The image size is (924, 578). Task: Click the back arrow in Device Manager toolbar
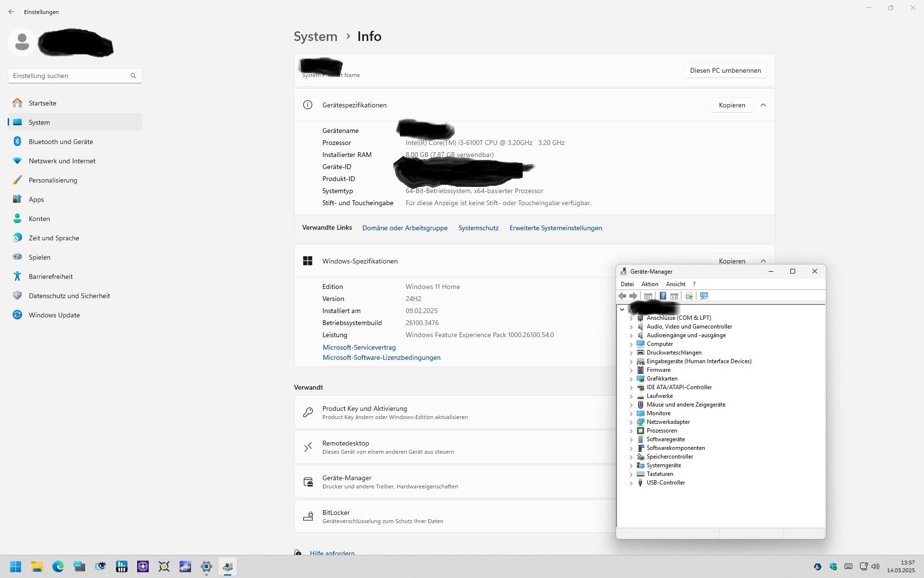[x=622, y=296]
